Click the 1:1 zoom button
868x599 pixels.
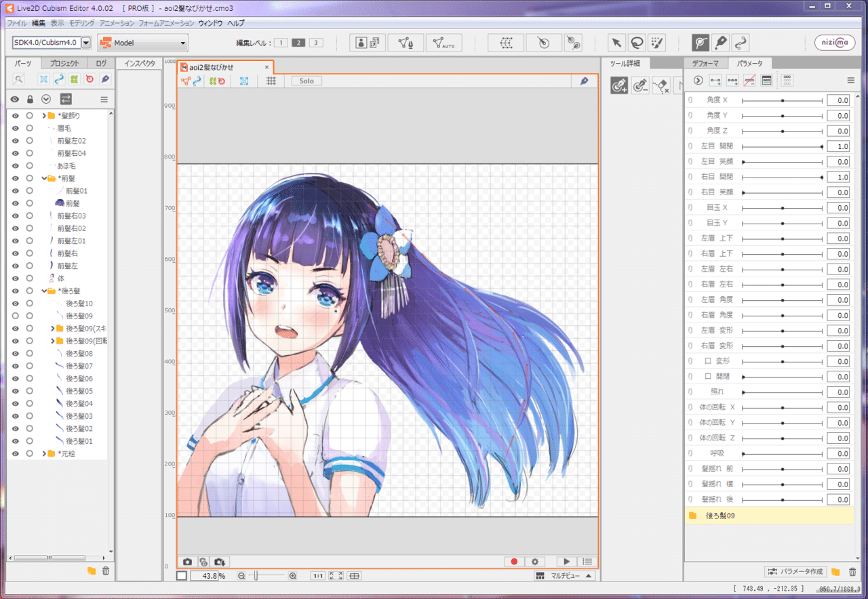point(317,576)
